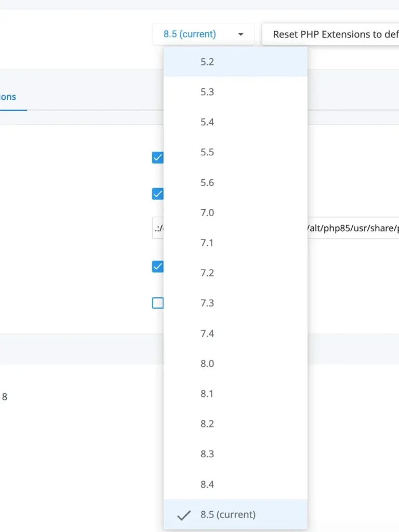The height and width of the screenshot is (532, 399).
Task: Click Reset PHP Extensions to default button
Action: pyautogui.click(x=330, y=34)
